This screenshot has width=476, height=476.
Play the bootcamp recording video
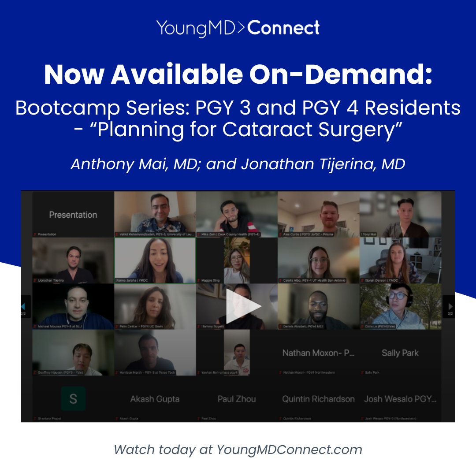tap(243, 306)
